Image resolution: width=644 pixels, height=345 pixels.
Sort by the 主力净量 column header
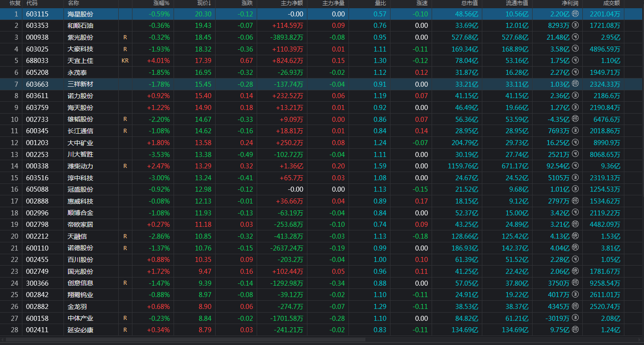pyautogui.click(x=334, y=3)
